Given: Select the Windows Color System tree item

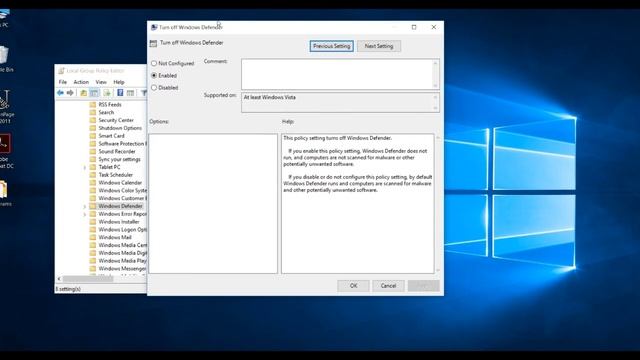Looking at the screenshot, I should click(122, 190).
